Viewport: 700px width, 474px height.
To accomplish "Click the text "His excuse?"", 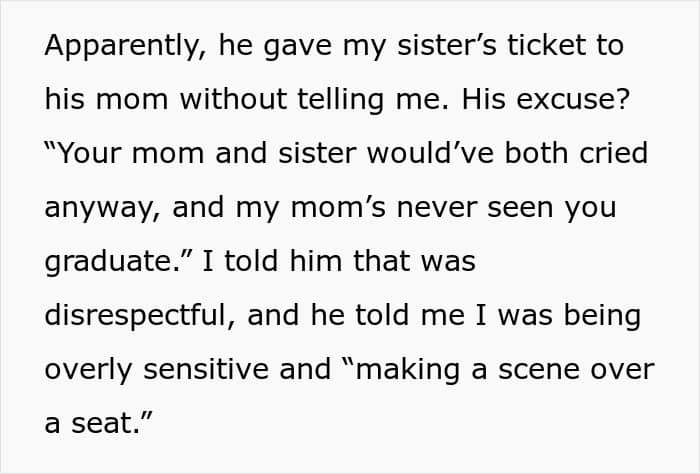I will pos(545,99).
